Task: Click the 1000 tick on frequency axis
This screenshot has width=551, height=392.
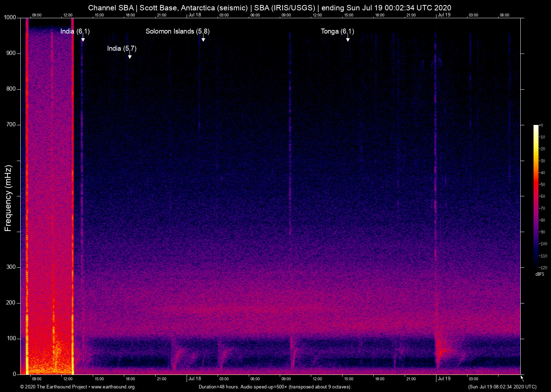Action: click(x=10, y=17)
